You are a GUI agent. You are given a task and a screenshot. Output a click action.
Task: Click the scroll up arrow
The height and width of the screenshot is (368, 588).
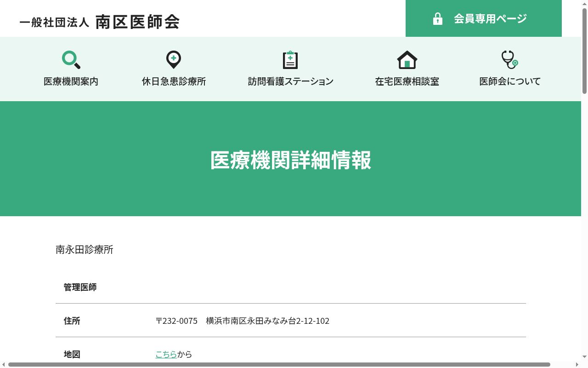click(x=584, y=3)
